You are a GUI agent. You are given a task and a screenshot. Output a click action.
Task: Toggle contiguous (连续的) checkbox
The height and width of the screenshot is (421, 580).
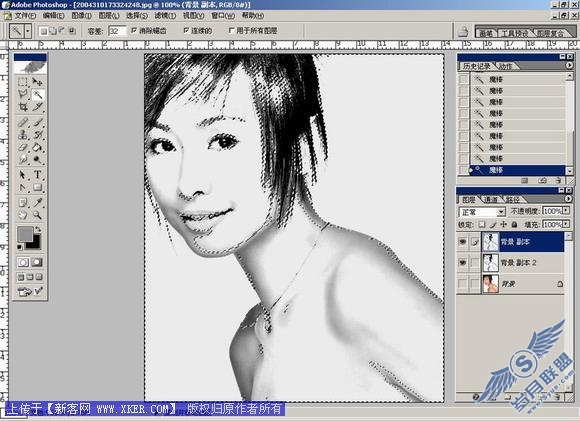[186, 30]
